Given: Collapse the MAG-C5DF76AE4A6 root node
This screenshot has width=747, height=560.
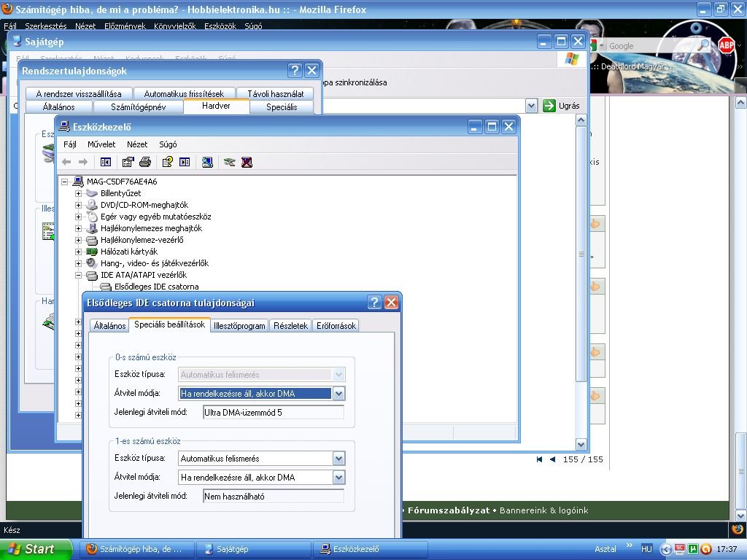Looking at the screenshot, I should pos(64,182).
